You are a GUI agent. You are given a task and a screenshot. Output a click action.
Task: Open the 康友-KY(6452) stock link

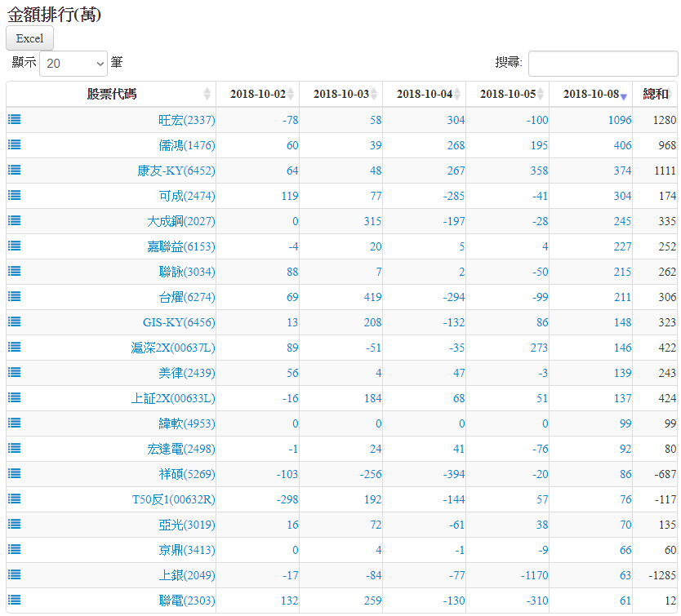click(x=176, y=171)
